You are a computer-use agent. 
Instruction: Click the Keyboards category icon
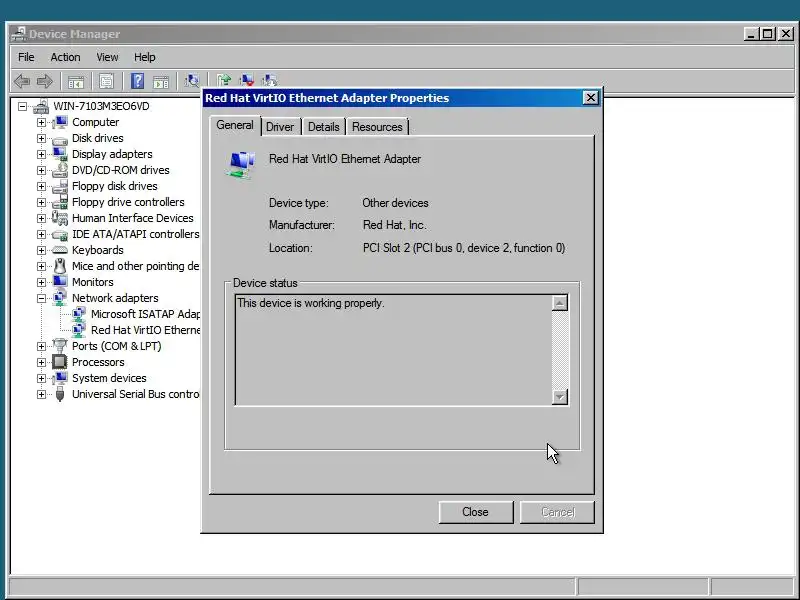pos(60,250)
